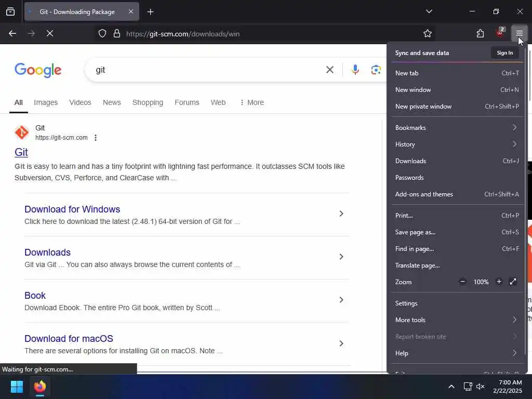The width and height of the screenshot is (532, 399).
Task: Open network status tray icon
Action: pyautogui.click(x=468, y=387)
